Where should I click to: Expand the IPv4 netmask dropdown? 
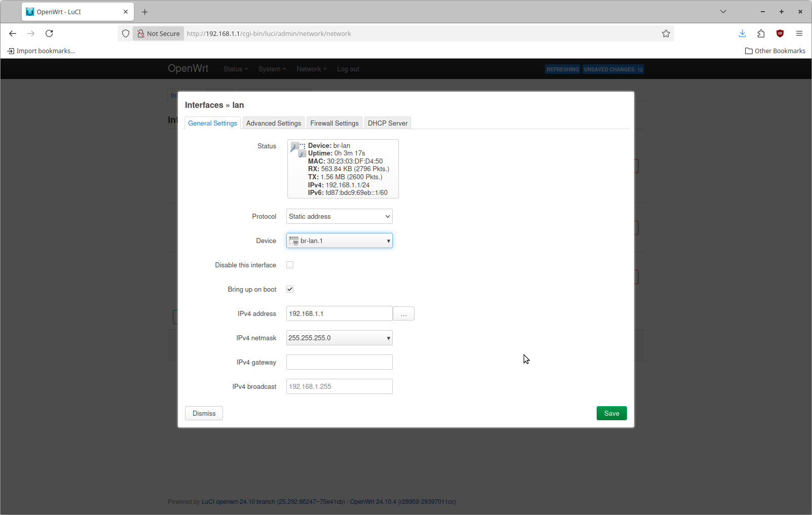(x=339, y=338)
